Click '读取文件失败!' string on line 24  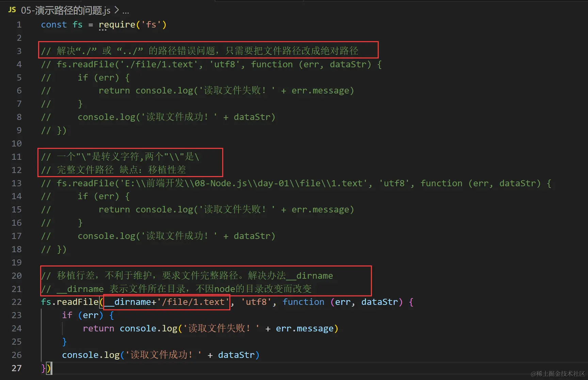pyautogui.click(x=221, y=328)
